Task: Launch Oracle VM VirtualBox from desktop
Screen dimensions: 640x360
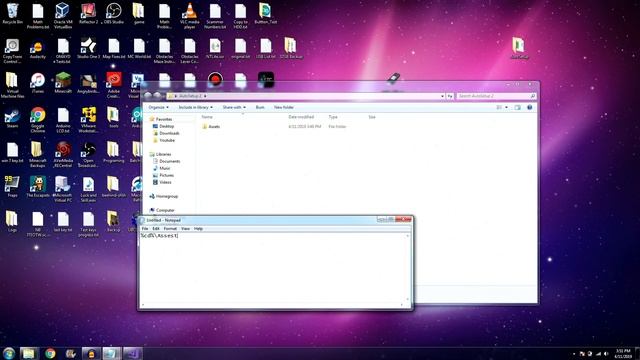Action: click(x=63, y=16)
